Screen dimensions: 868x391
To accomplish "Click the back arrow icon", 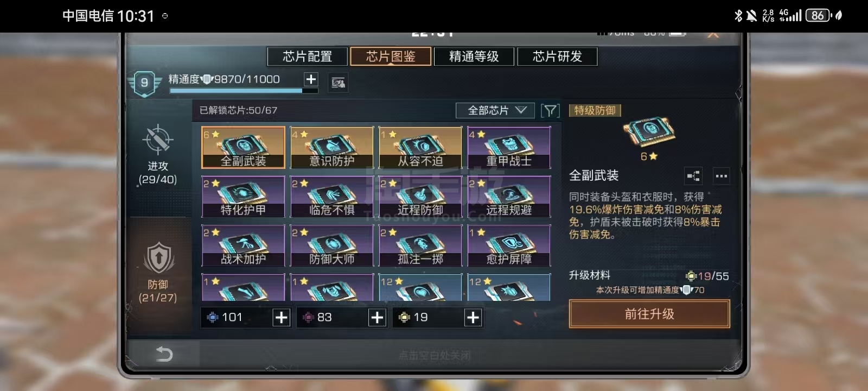I will pyautogui.click(x=164, y=354).
